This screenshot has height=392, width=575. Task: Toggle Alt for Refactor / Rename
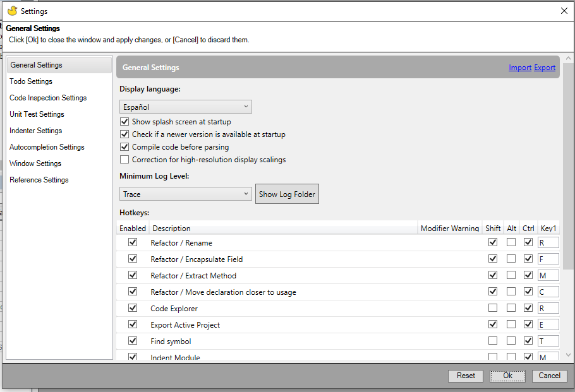click(511, 242)
